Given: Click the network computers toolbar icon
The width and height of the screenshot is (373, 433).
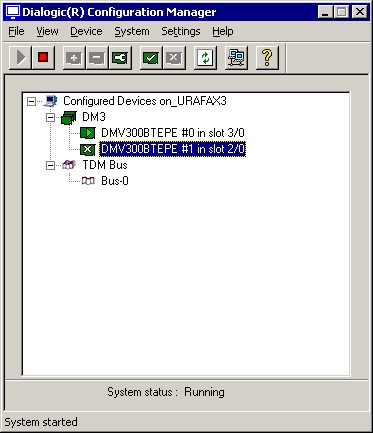Looking at the screenshot, I should coord(236,58).
